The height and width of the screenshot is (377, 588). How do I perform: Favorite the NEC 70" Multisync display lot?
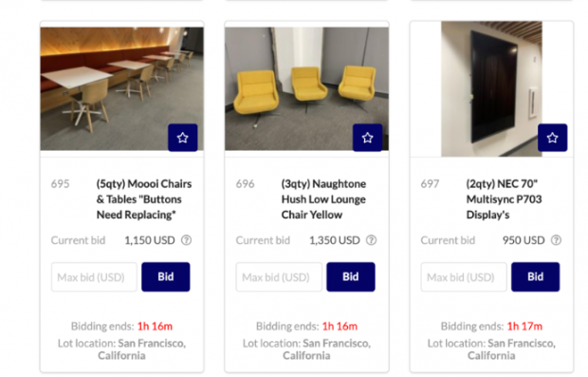click(552, 138)
